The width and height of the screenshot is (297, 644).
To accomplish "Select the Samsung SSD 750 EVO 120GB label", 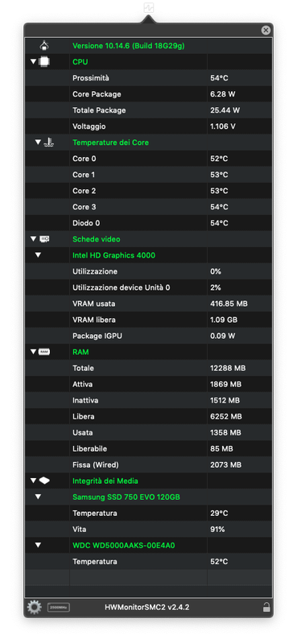I will pos(126,497).
